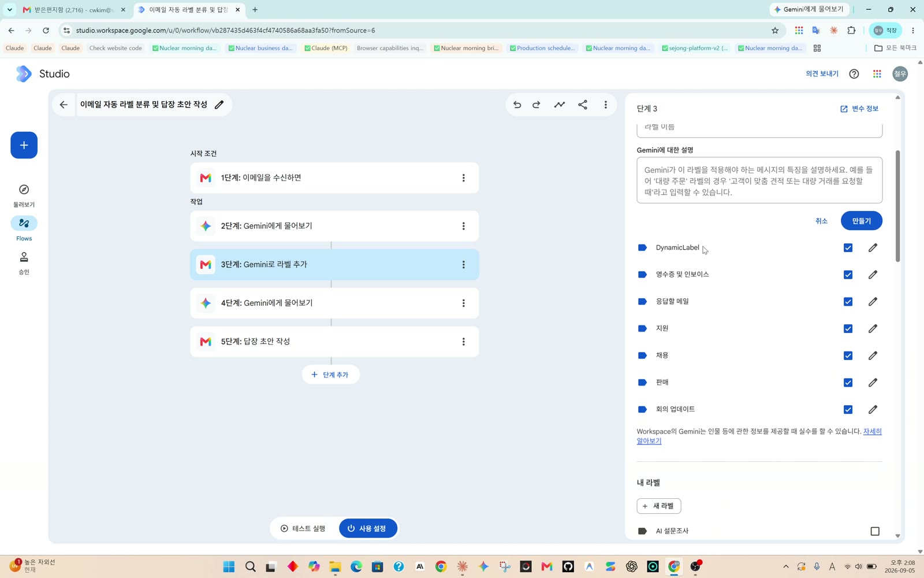This screenshot has height=578, width=924.
Task: Edit the 채용 label with pencil
Action: click(x=873, y=355)
